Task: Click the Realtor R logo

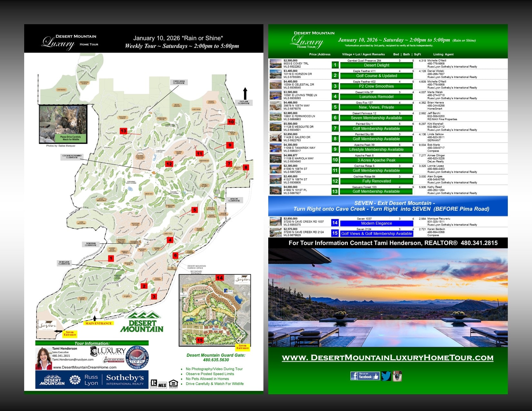Action: (x=154, y=383)
